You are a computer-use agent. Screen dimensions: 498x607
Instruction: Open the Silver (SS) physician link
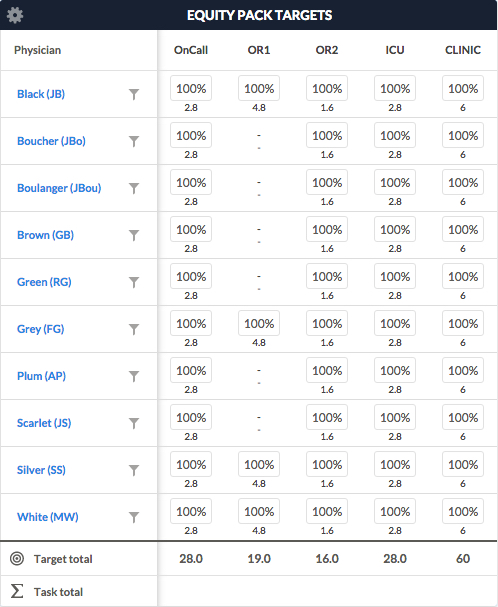click(41, 470)
